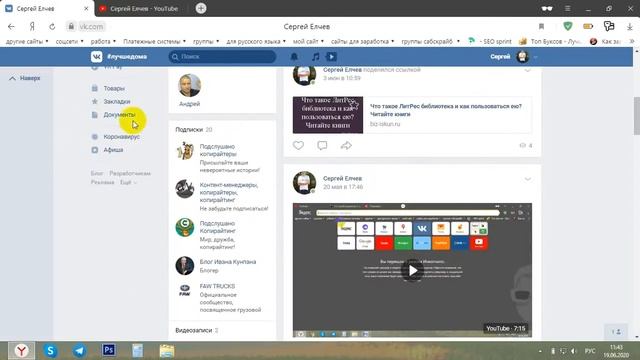Click the vk.com address bar

[91, 27]
